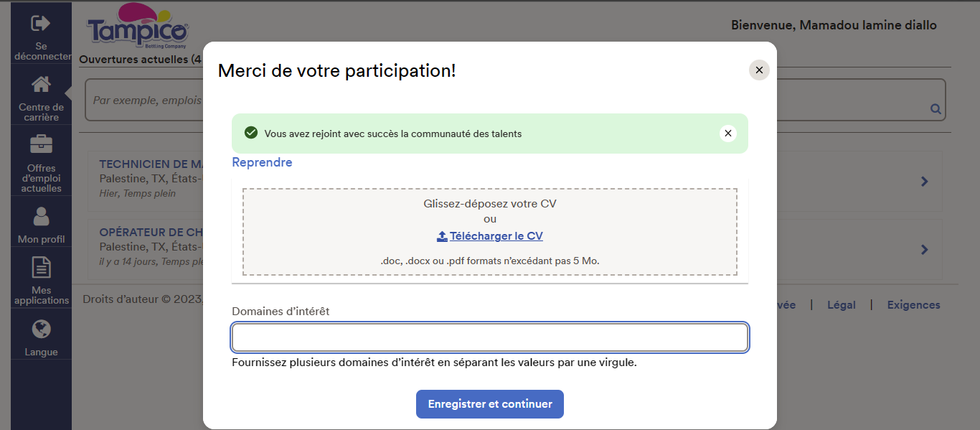Select the briefcase Offres d'emploi icon
The image size is (980, 430).
click(41, 144)
